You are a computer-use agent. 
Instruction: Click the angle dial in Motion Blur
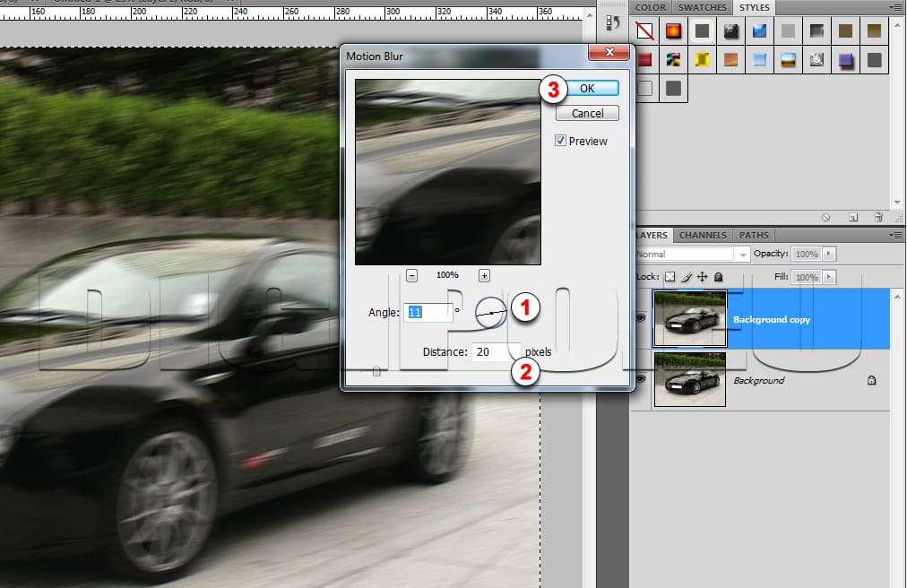coord(491,313)
